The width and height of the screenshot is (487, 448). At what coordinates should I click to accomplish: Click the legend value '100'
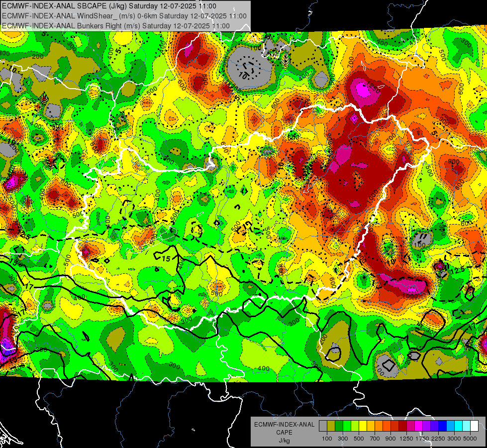tap(327, 439)
